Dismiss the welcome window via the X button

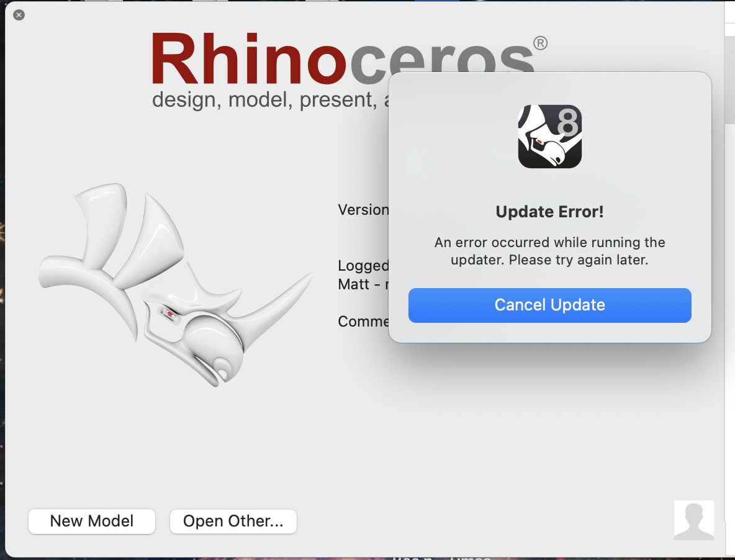[19, 15]
